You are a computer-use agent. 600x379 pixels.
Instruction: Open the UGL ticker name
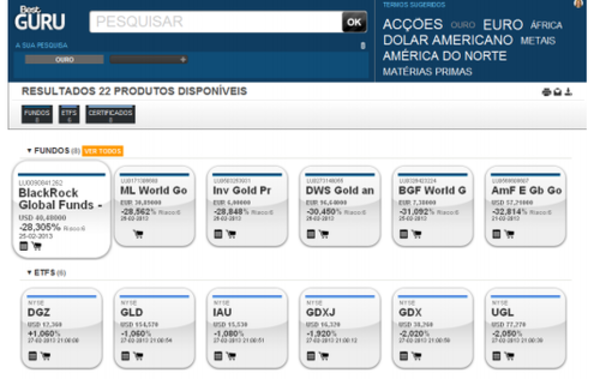click(x=502, y=312)
